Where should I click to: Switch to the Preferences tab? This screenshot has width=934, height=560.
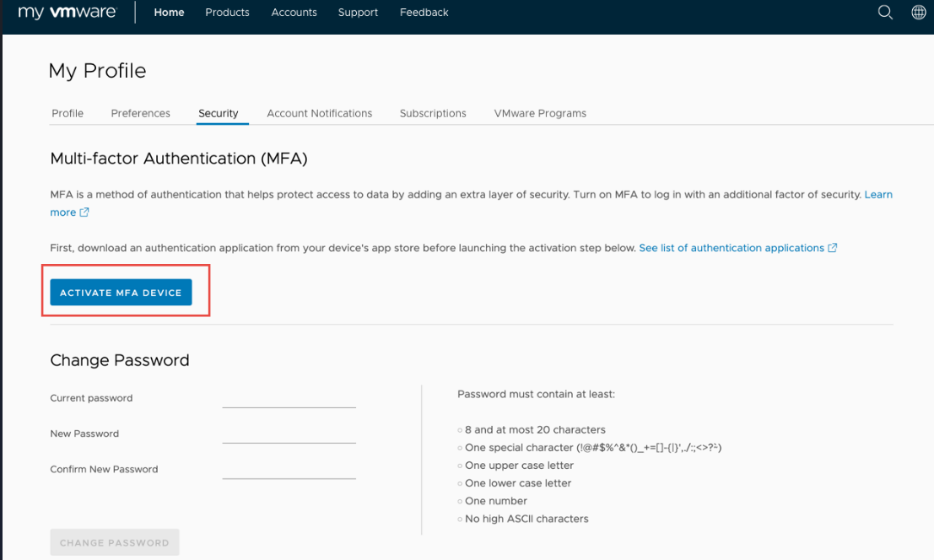tap(140, 113)
